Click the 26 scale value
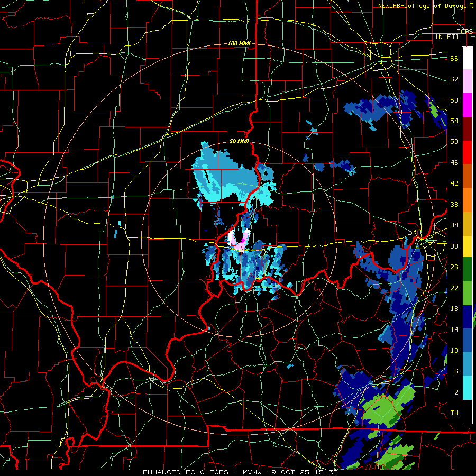Screen dimensions: 476x476 click(x=454, y=267)
